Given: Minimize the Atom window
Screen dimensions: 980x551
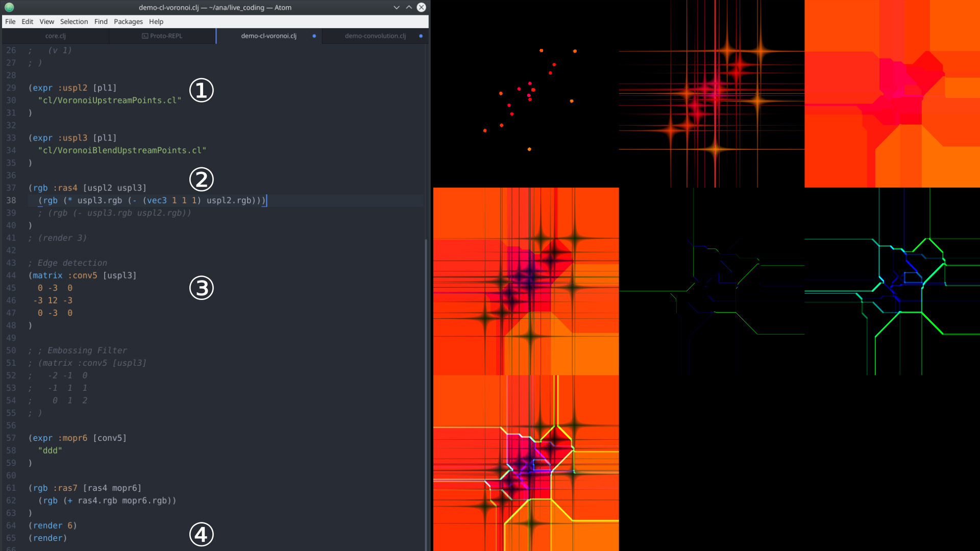Looking at the screenshot, I should [x=397, y=7].
